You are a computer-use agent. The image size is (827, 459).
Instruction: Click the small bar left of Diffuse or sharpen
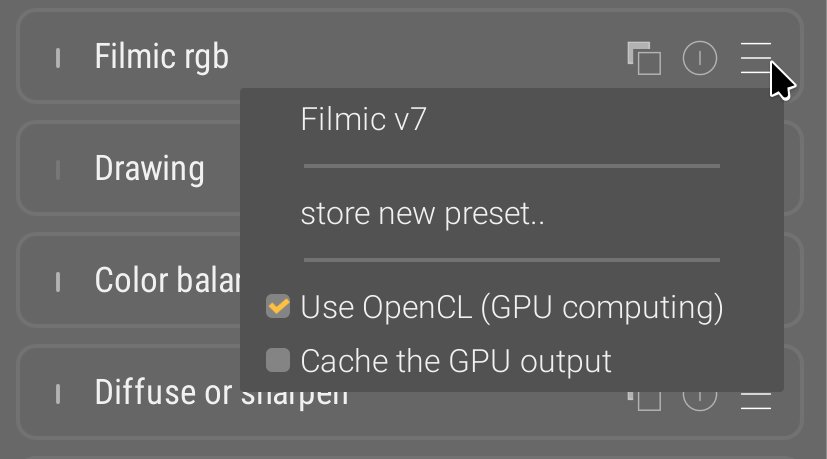[58, 393]
